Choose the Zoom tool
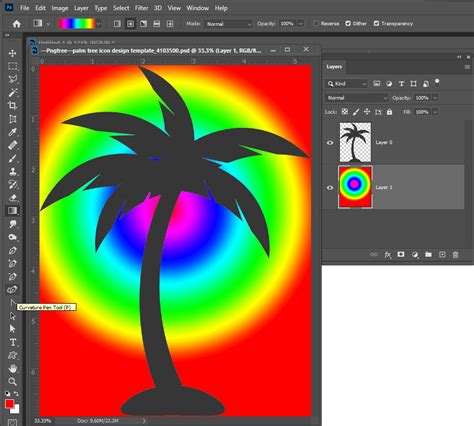 (13, 381)
